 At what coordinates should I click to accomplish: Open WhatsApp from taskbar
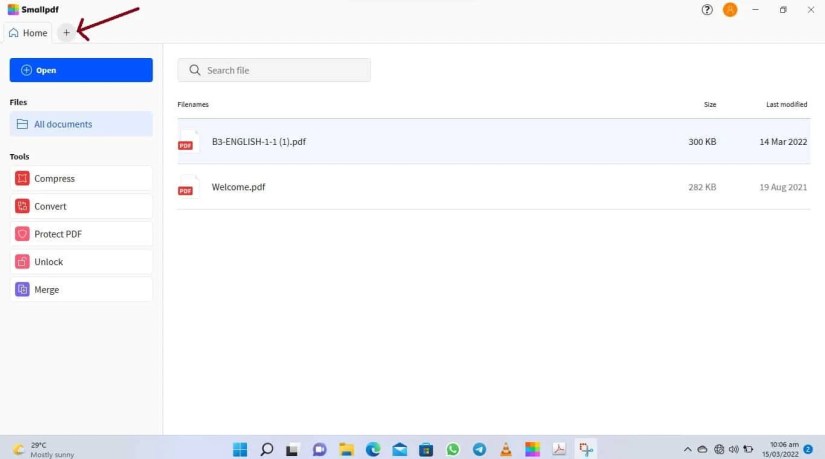(x=452, y=449)
